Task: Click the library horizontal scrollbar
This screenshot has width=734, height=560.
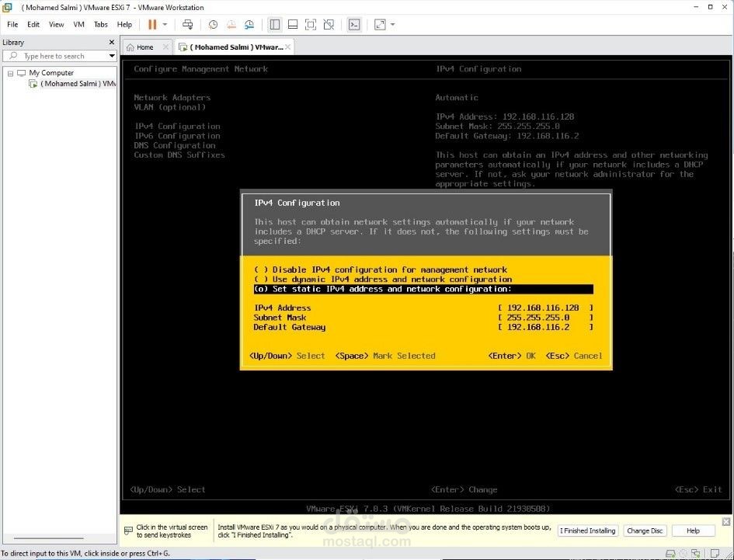Action: (x=49, y=538)
